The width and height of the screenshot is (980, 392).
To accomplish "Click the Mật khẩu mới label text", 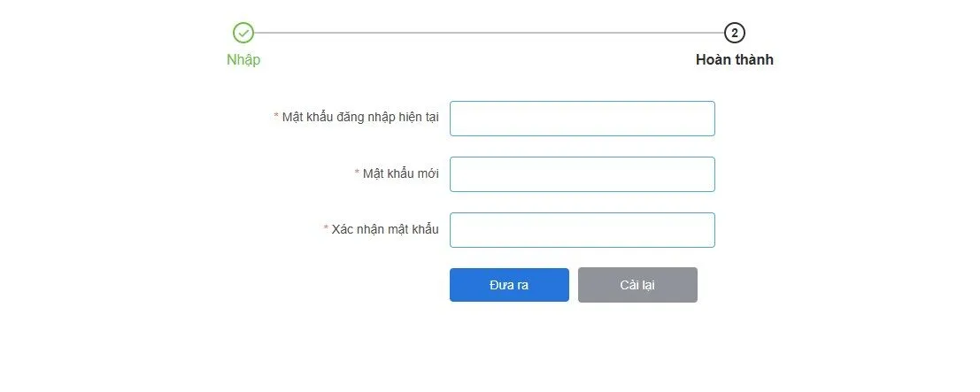I will [x=401, y=173].
